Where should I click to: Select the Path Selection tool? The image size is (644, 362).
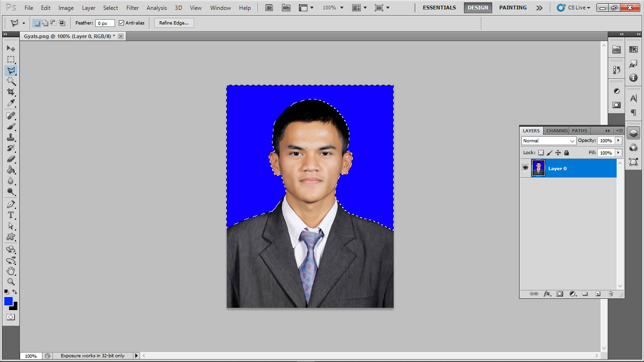[x=11, y=226]
